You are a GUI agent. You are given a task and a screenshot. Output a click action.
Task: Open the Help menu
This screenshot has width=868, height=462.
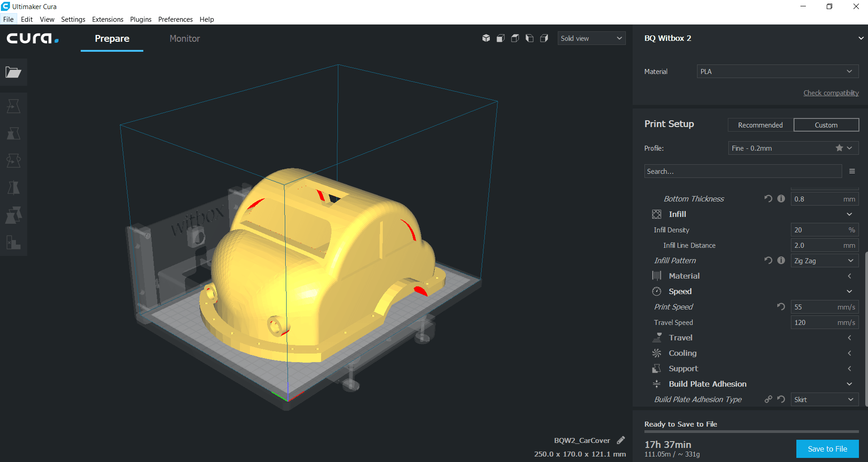tap(207, 19)
